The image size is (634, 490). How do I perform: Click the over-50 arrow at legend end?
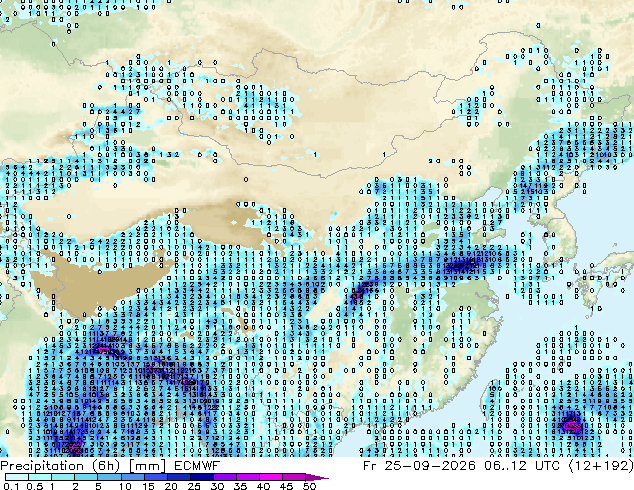pyautogui.click(x=317, y=478)
